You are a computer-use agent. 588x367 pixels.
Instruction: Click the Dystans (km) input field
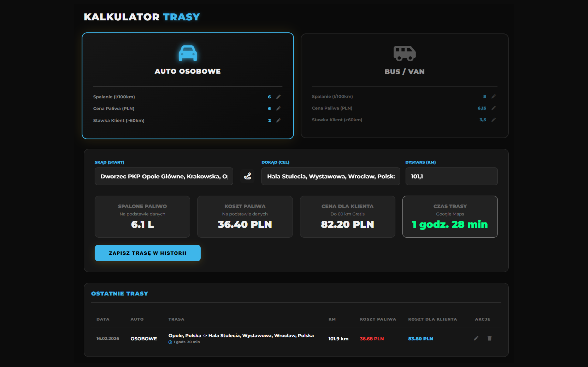[451, 176]
